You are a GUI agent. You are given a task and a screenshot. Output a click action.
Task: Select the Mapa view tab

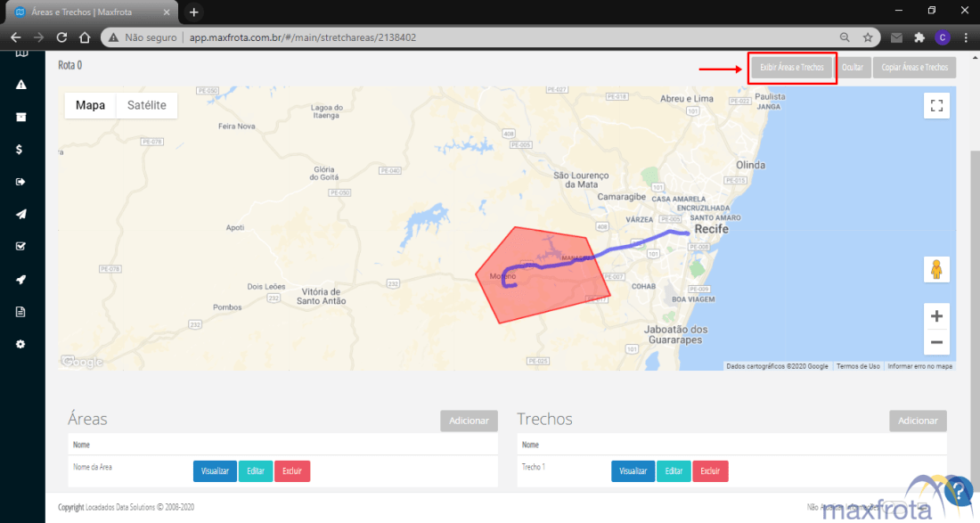coord(90,105)
